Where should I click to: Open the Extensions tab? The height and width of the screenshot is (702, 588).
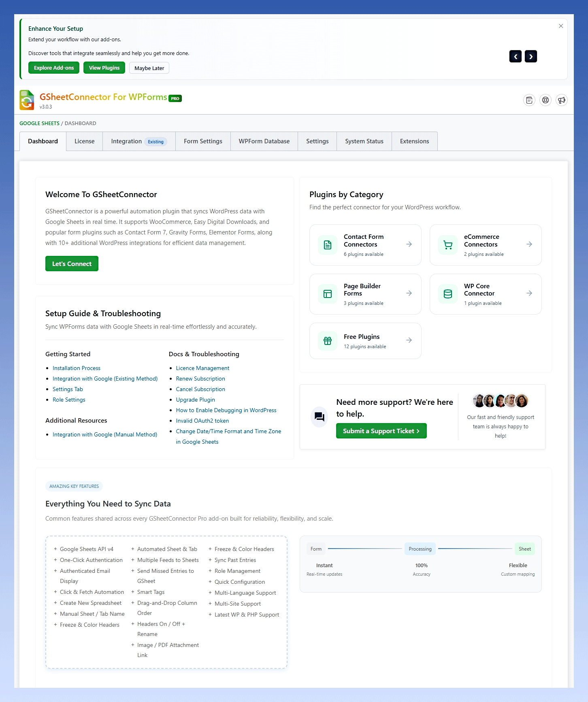click(415, 141)
